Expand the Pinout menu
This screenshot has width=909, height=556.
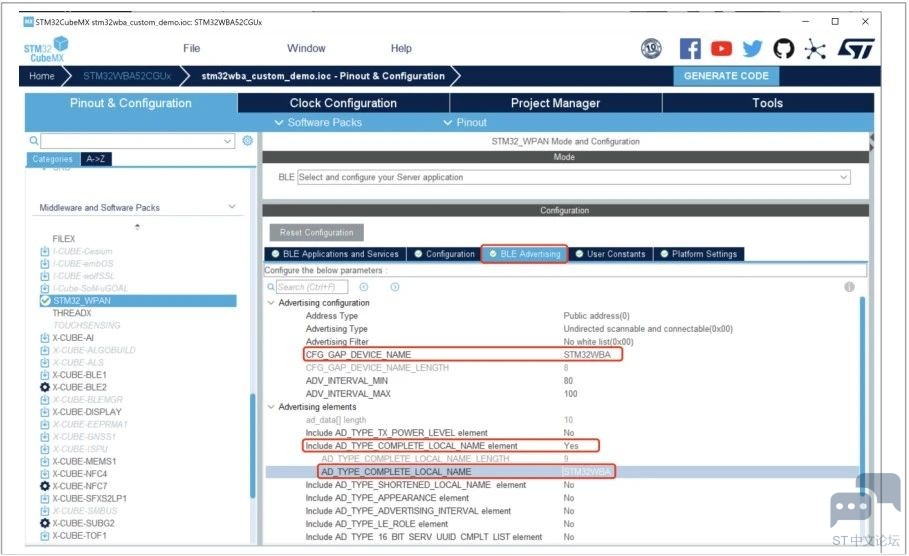(x=465, y=122)
